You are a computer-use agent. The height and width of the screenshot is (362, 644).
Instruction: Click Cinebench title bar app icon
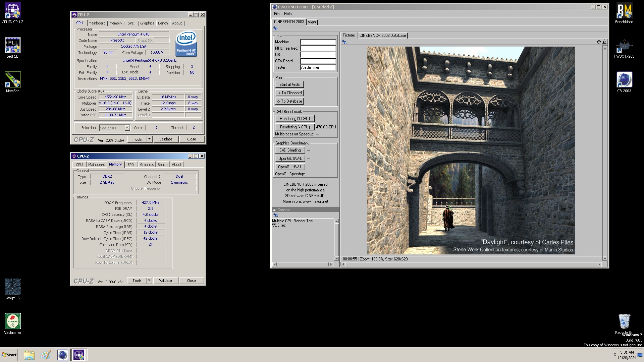point(275,7)
